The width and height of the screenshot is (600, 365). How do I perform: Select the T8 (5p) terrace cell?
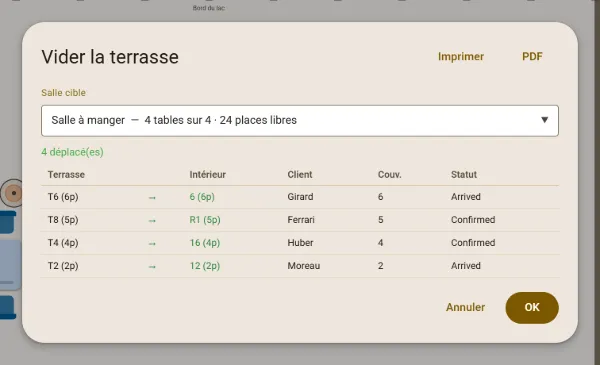click(63, 220)
